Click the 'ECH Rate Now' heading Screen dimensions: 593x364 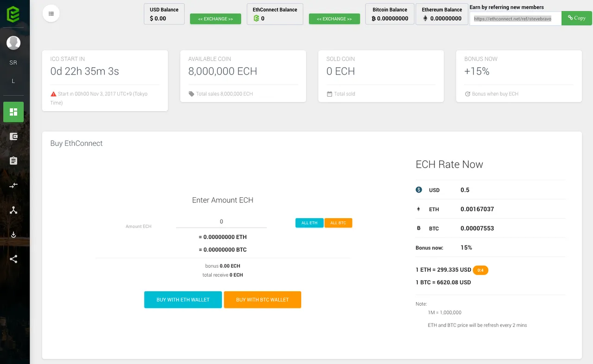[449, 164]
